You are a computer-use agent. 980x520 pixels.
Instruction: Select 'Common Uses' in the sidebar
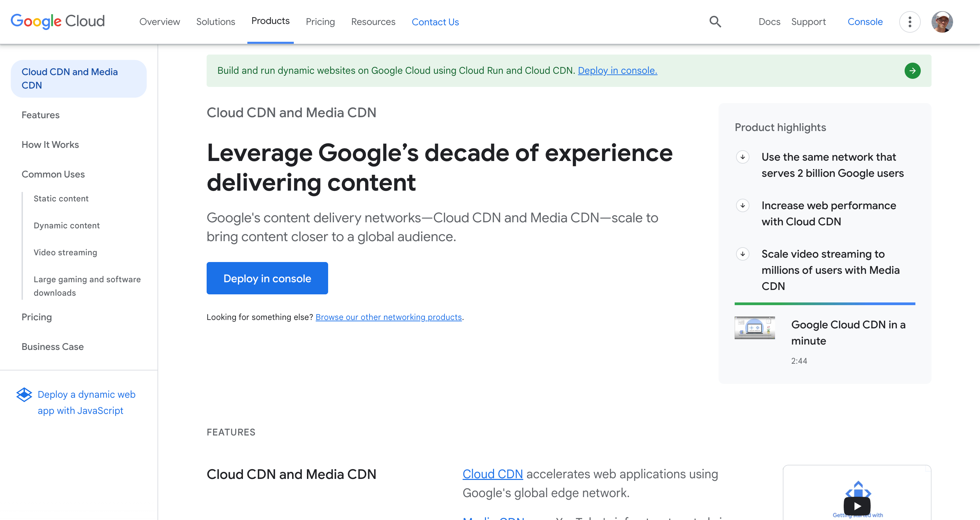53,174
